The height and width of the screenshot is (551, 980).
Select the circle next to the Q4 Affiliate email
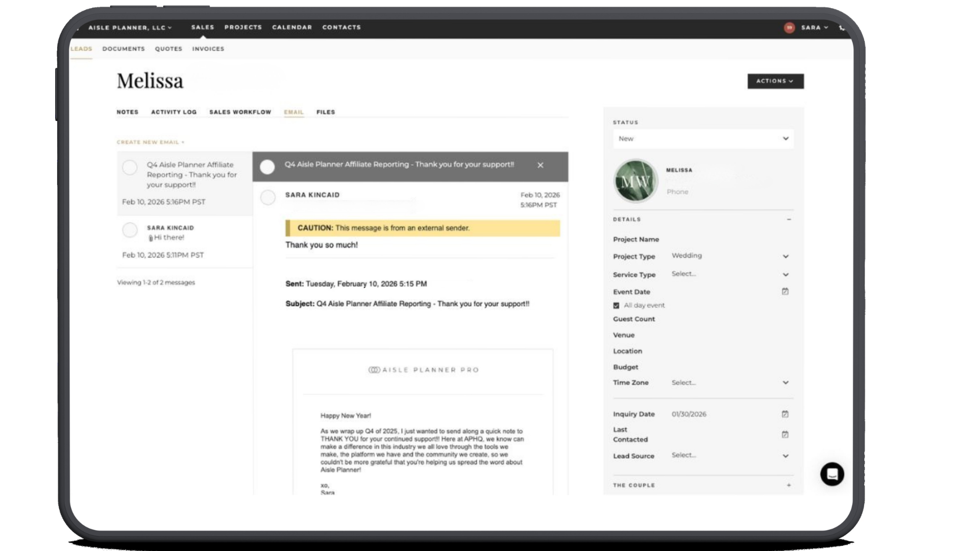[x=130, y=167]
